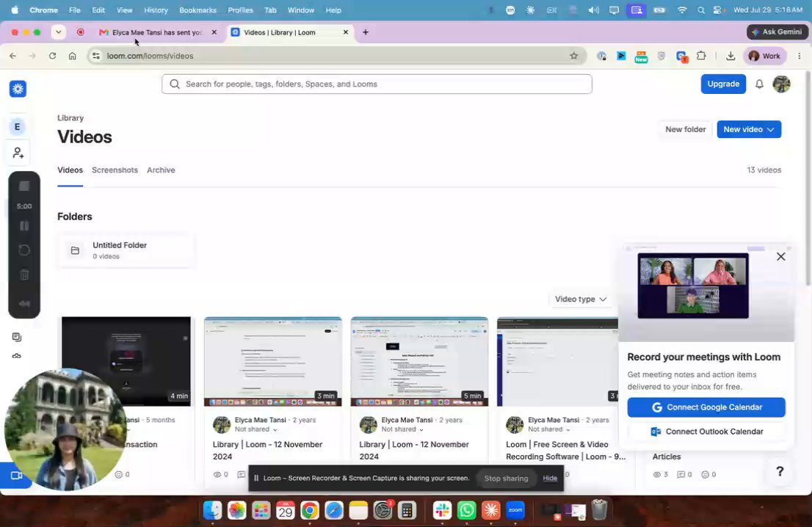Open the 4 min video thumbnail
The height and width of the screenshot is (527, 812).
(x=126, y=361)
